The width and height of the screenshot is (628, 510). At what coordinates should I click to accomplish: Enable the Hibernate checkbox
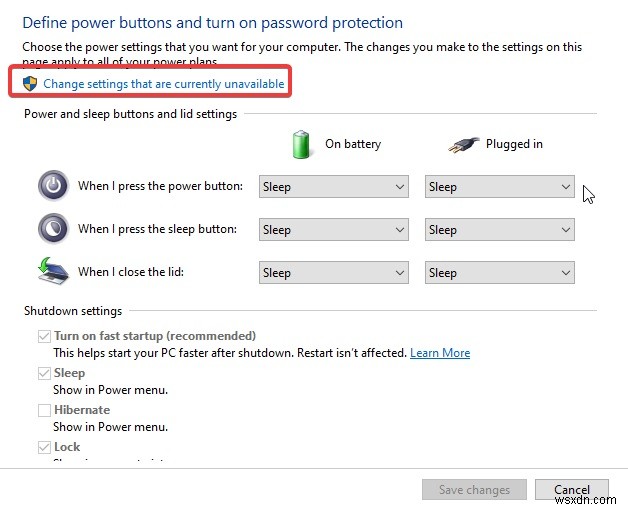click(44, 410)
